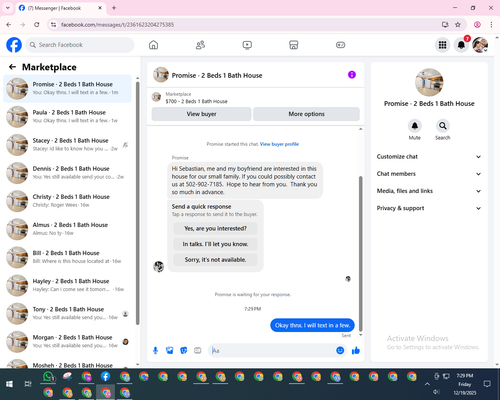Open the Morgan 2 Beds 1 Bath House chat

(x=68, y=341)
